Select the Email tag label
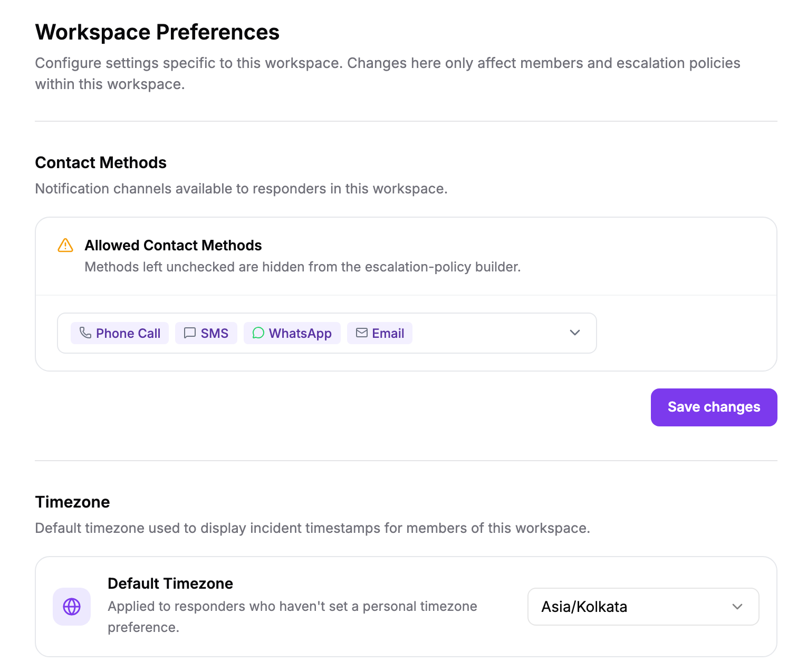The image size is (807, 672). (x=388, y=333)
